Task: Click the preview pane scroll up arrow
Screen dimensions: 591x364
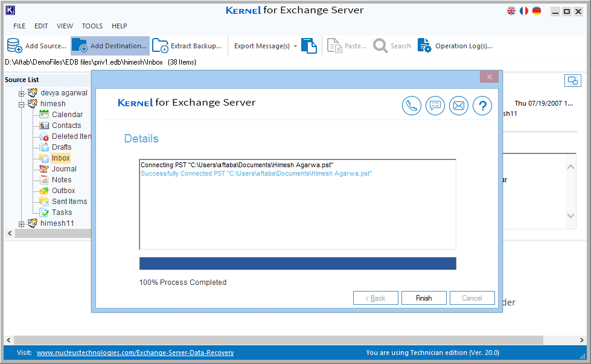Action: point(571,167)
